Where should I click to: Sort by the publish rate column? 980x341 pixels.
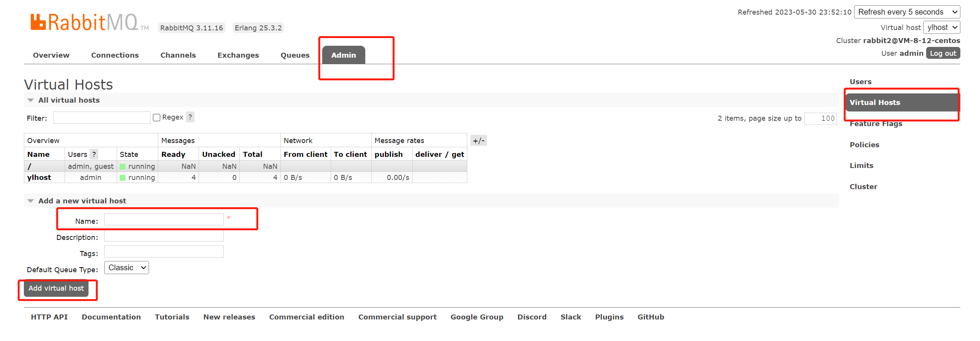[388, 154]
